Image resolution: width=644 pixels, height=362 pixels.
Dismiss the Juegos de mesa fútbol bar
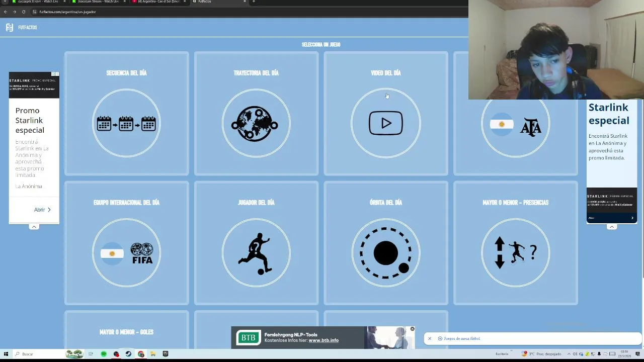[x=430, y=338]
